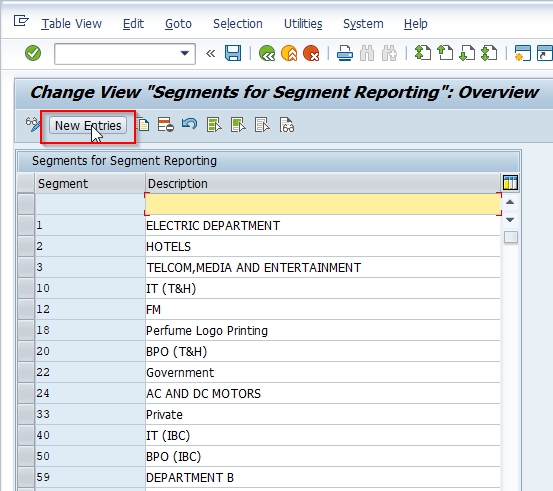
Task: Click the Delete row icon
Action: 165,125
